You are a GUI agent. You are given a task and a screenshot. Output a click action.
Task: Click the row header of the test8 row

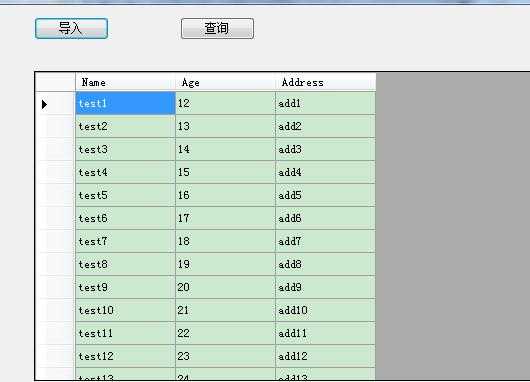click(x=55, y=264)
